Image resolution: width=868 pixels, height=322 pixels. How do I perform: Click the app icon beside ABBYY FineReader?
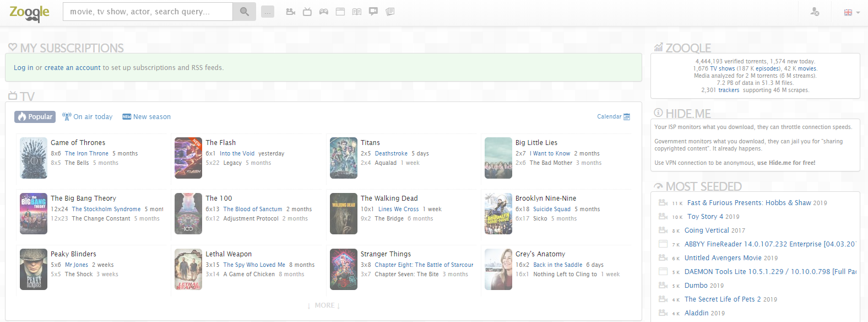(663, 244)
